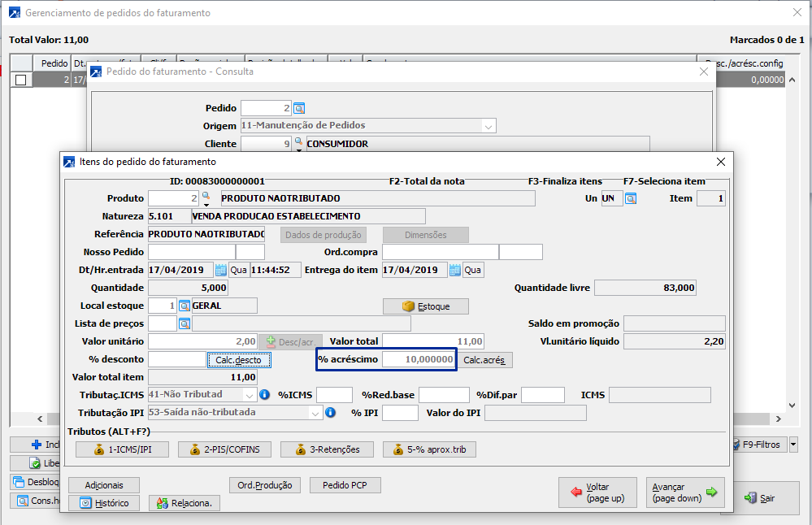This screenshot has height=525, width=812.
Task: Expand Tributaç.ICMS dropdown
Action: pos(250,395)
